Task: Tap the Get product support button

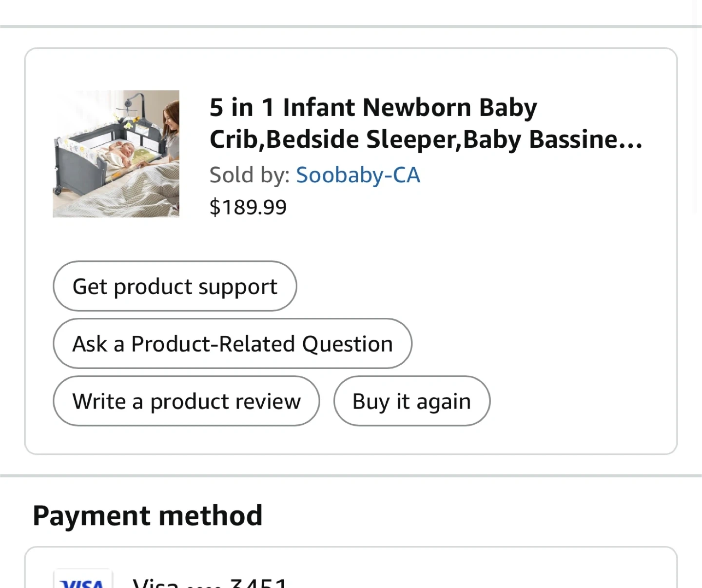Action: pos(175,286)
